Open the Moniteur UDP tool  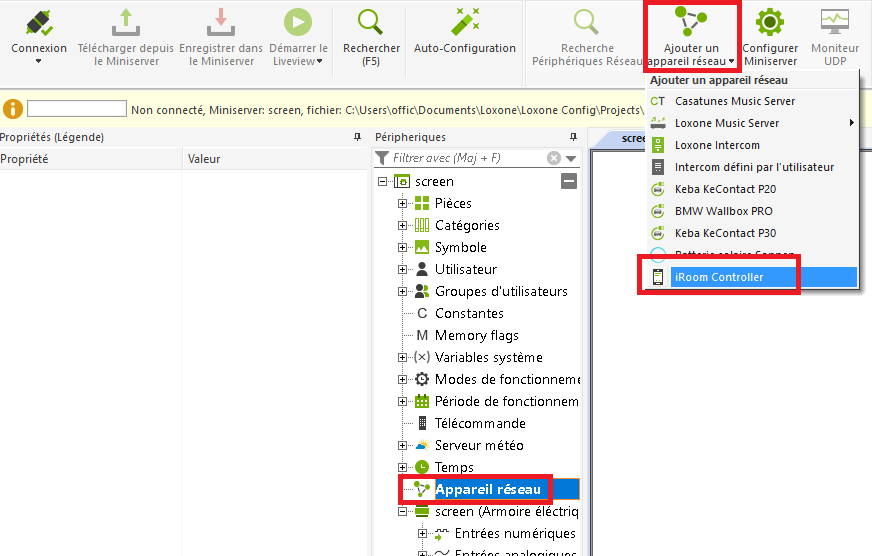coord(834,22)
